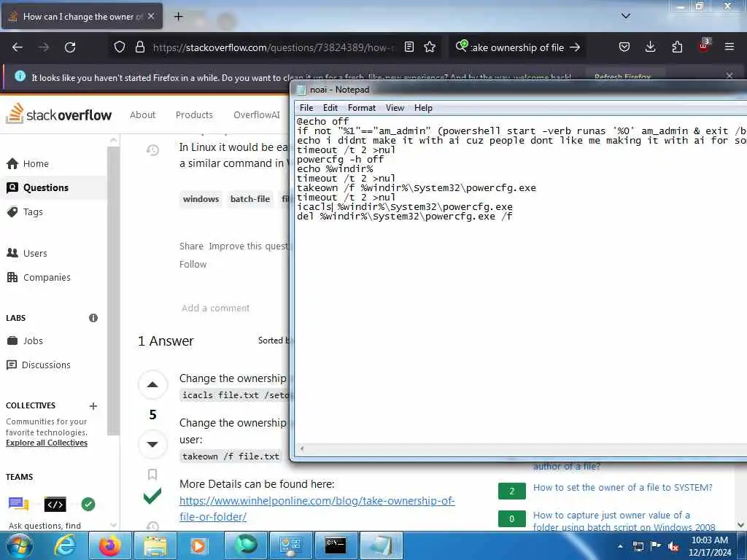Open the Notepad Format menu
The image size is (747, 560).
362,108
